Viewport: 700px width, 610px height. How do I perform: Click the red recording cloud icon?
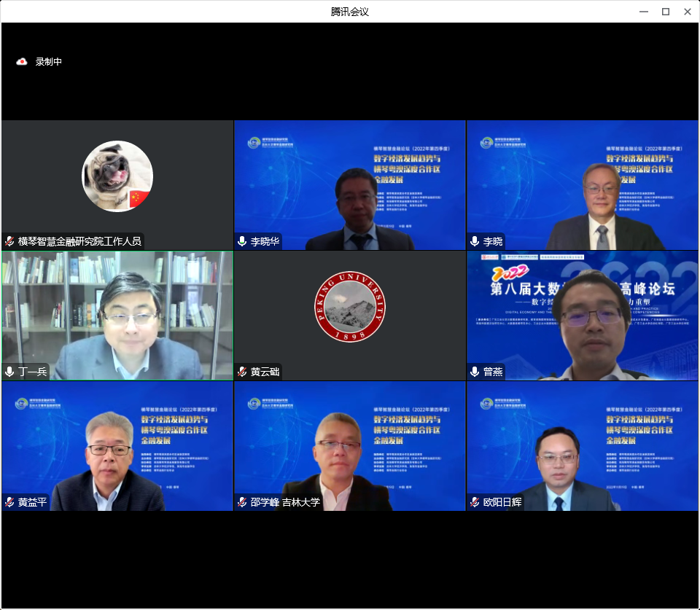21,61
